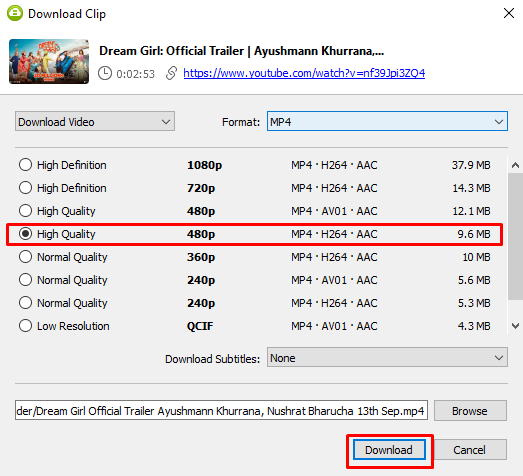Click the 37.9 MB size text
Viewport: 523px width, 476px height.
(471, 165)
